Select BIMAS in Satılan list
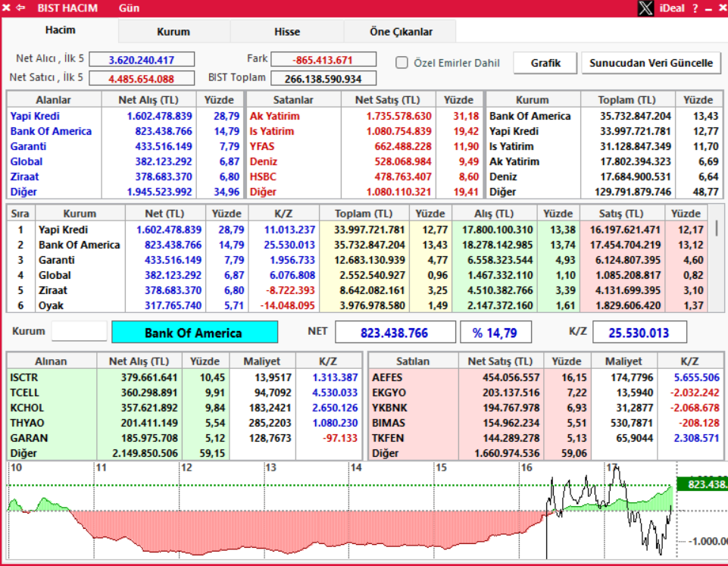Image resolution: width=728 pixels, height=566 pixels. (389, 423)
